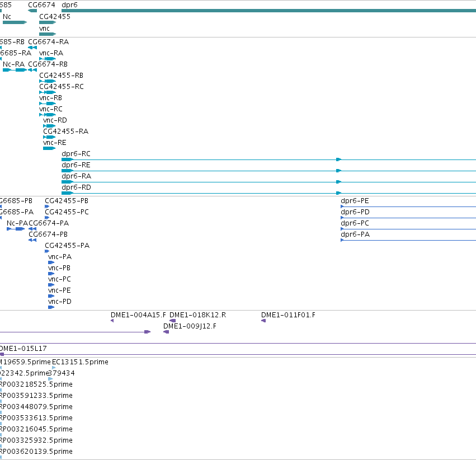The image size is (476, 460).
Task: Click the dpr6-PD protein label
Action: pos(355,212)
